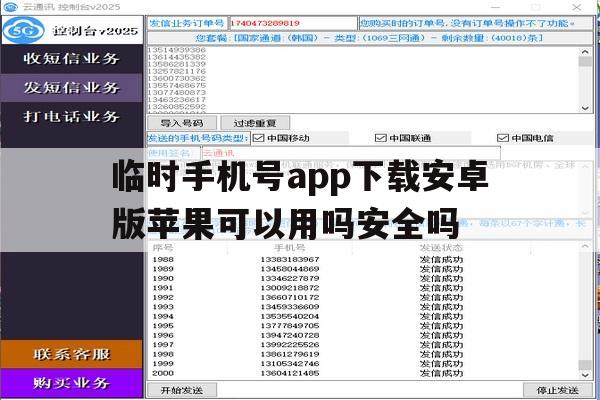Click the 5G cloud logo icon
Screen dimensions: 600x400
(24, 30)
